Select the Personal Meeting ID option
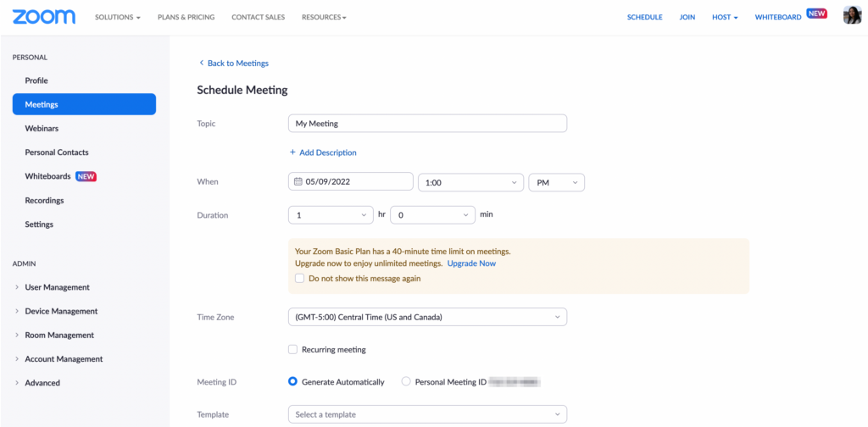The image size is (868, 427). [x=406, y=381]
